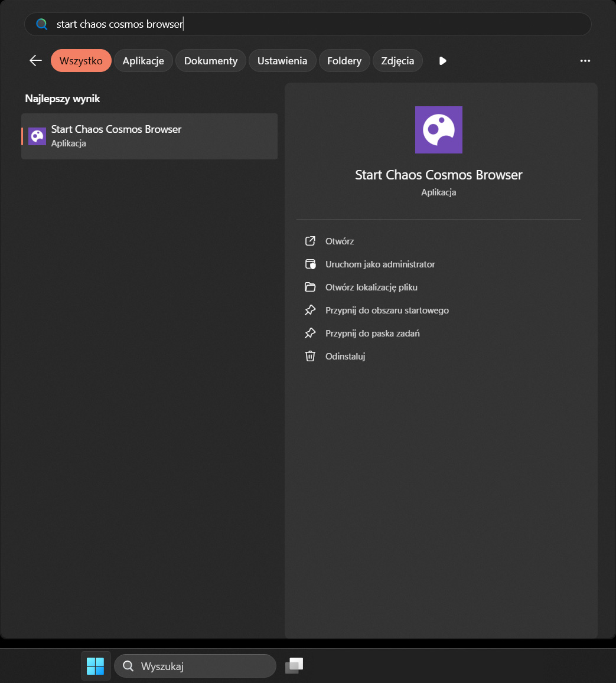Image resolution: width=616 pixels, height=683 pixels.
Task: Focus the search text field
Action: [308, 24]
